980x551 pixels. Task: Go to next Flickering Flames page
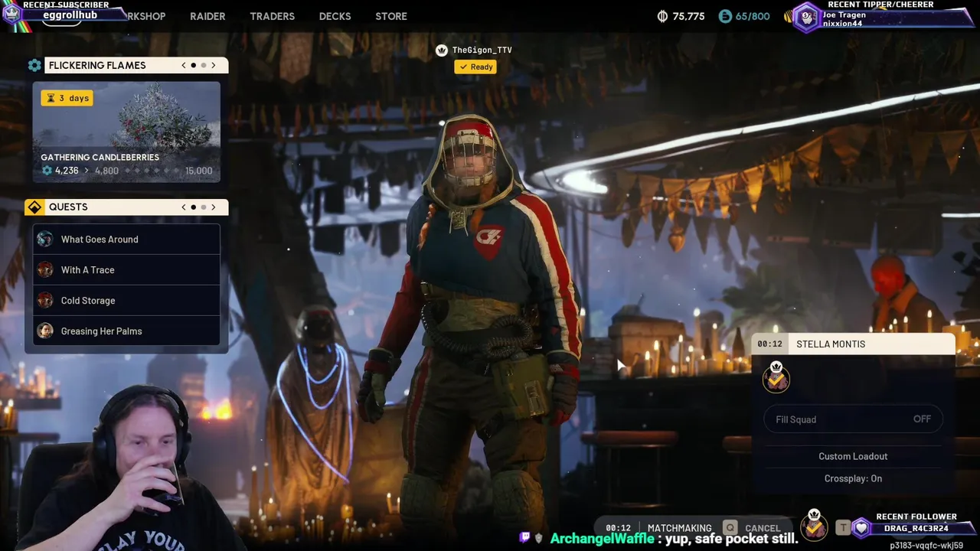(x=214, y=65)
